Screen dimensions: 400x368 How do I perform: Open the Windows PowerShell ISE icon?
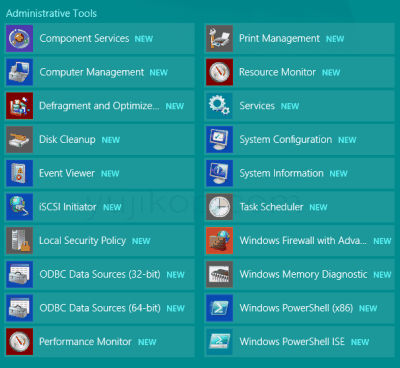219,341
